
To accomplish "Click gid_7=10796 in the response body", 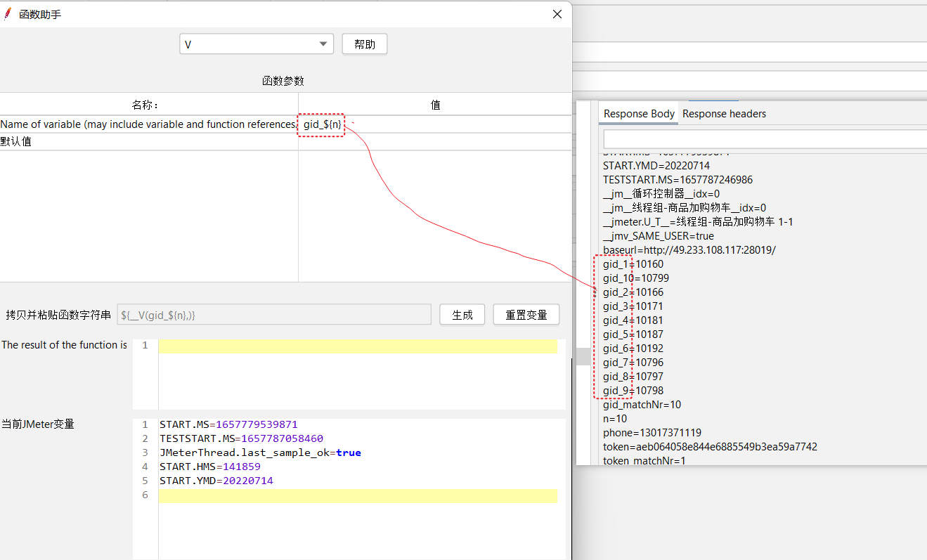I will click(x=633, y=363).
